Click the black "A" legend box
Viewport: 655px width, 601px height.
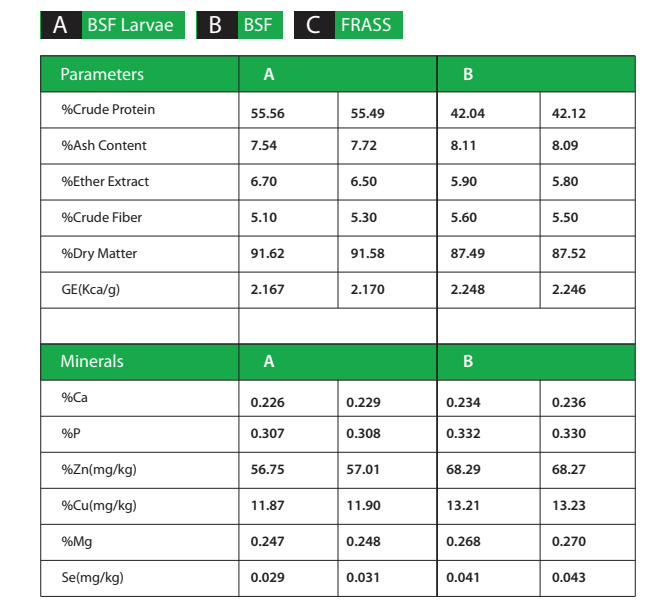point(60,25)
